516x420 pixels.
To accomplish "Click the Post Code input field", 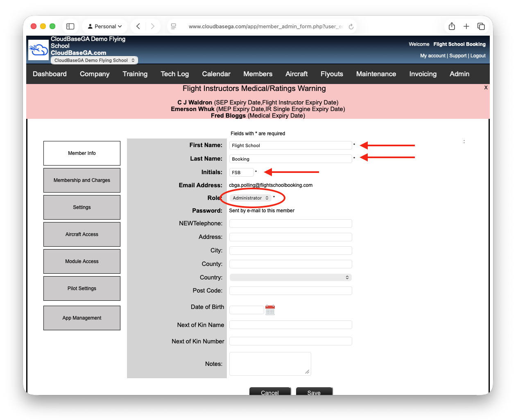I will 291,291.
